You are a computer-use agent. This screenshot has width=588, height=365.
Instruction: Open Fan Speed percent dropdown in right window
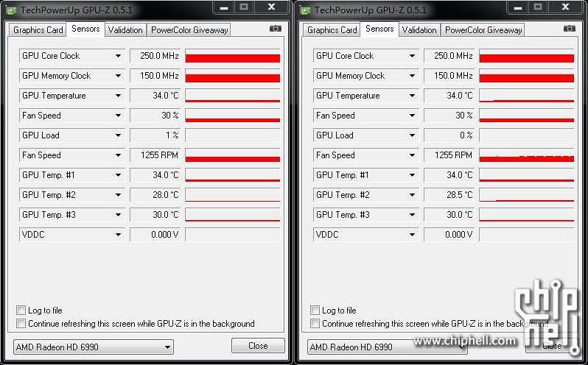click(366, 116)
